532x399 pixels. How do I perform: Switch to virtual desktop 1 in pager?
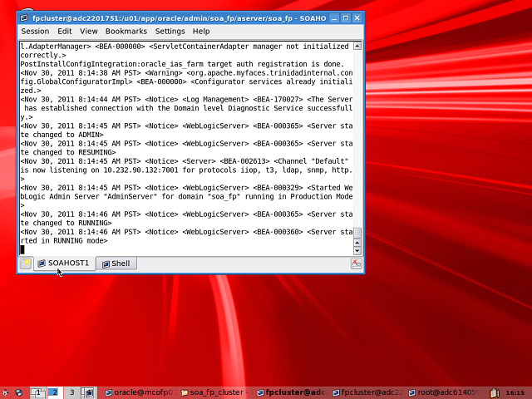[x=38, y=392]
